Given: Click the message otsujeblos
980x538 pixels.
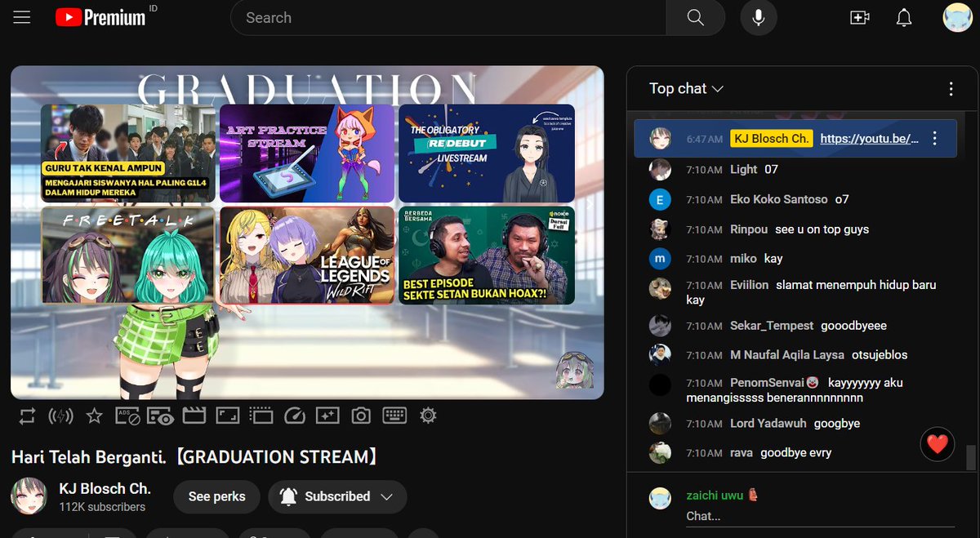Looking at the screenshot, I should coord(880,355).
